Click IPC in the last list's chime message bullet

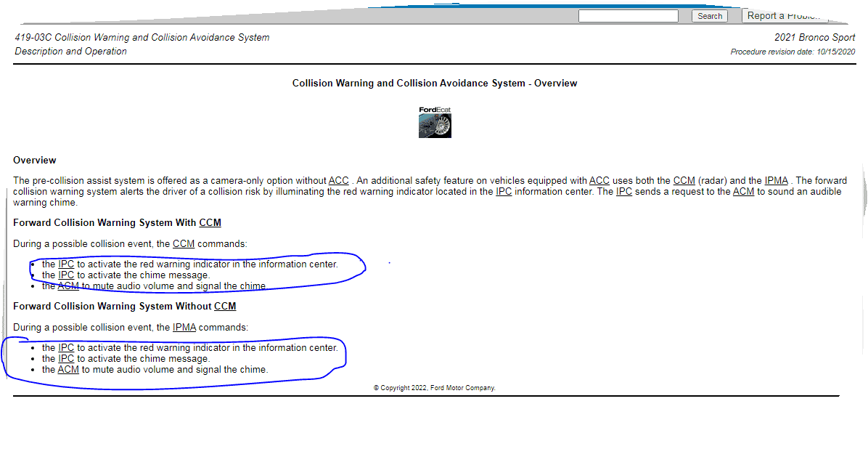coord(66,359)
